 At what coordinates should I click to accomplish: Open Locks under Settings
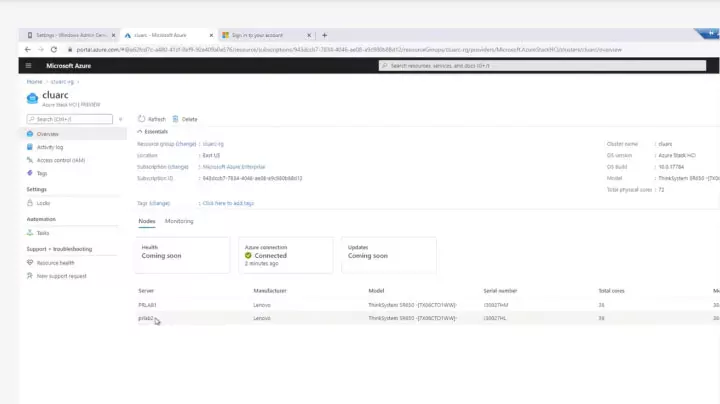point(43,203)
